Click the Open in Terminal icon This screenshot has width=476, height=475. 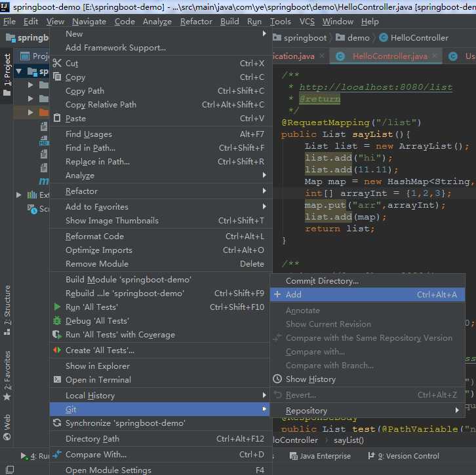point(57,379)
